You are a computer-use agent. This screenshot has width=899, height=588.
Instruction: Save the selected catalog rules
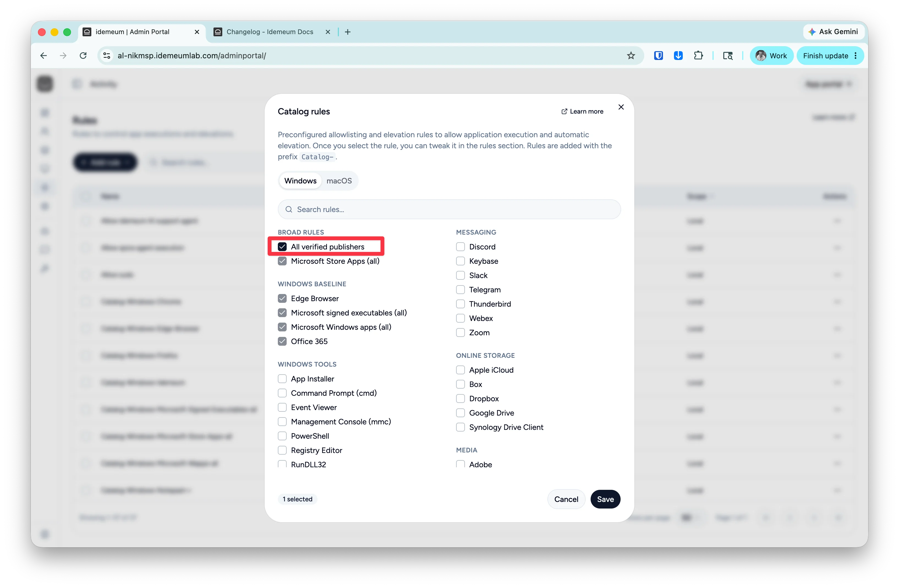pos(605,499)
